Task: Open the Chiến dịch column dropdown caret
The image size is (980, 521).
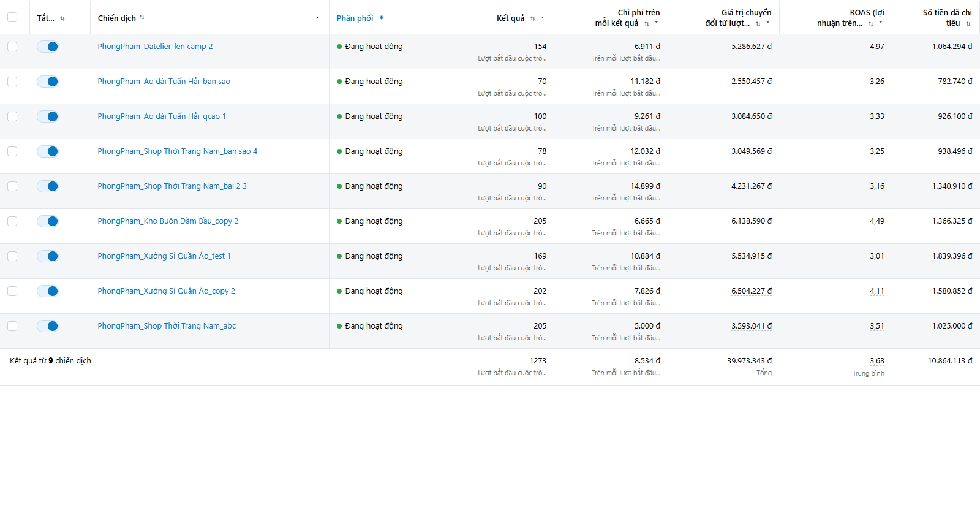Action: pyautogui.click(x=318, y=17)
